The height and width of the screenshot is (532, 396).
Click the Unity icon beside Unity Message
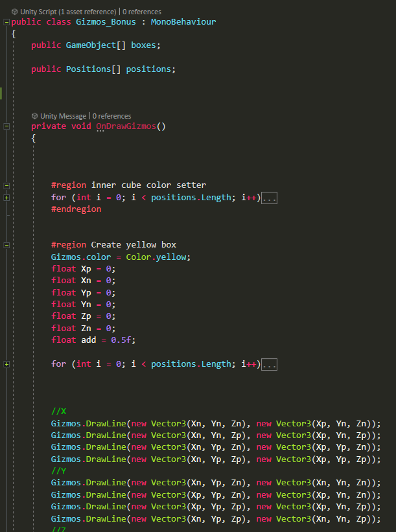[x=34, y=116]
